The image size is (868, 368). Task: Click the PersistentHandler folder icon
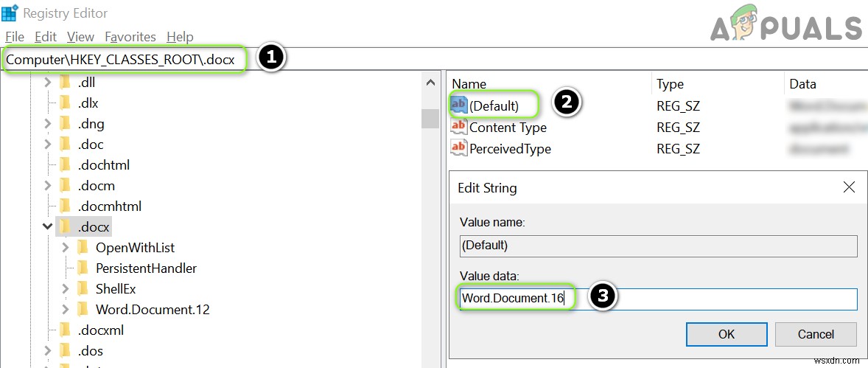point(83,268)
